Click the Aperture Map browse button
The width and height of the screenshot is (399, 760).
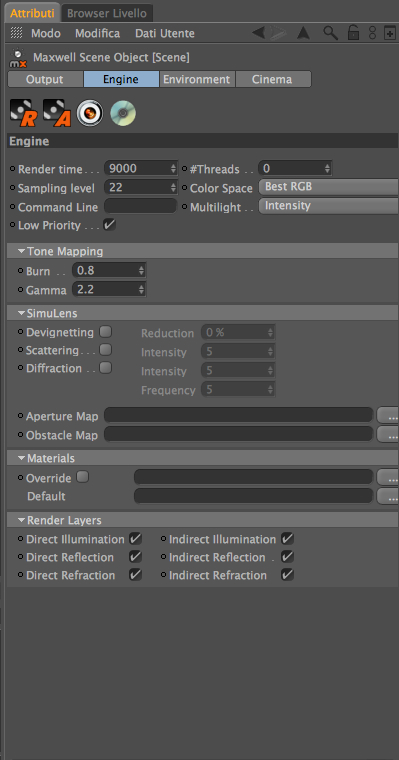(389, 415)
